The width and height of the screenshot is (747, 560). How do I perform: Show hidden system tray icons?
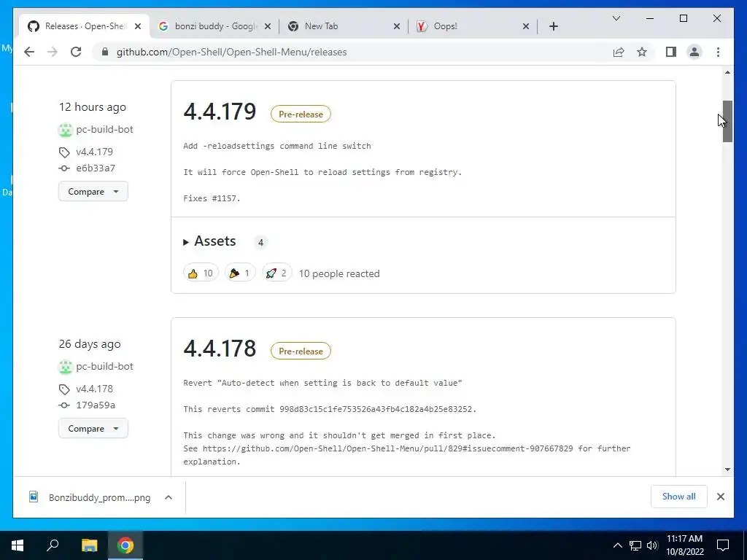tap(617, 545)
